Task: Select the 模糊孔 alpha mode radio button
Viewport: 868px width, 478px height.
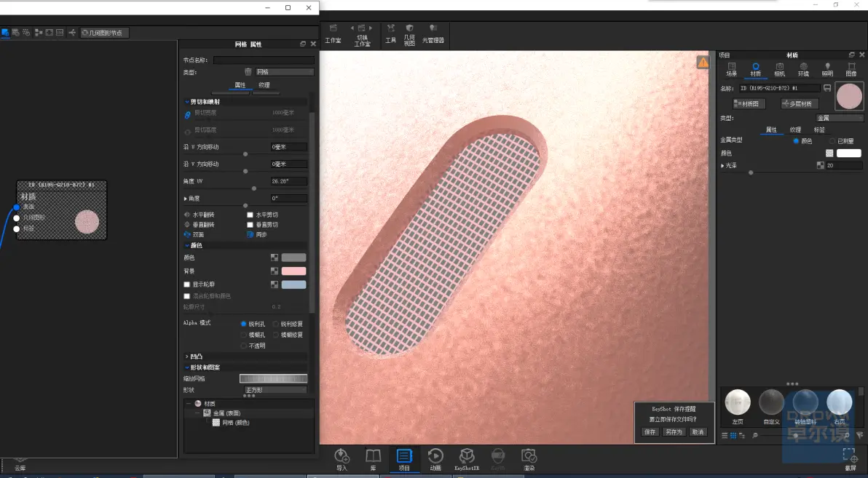Action: point(243,335)
